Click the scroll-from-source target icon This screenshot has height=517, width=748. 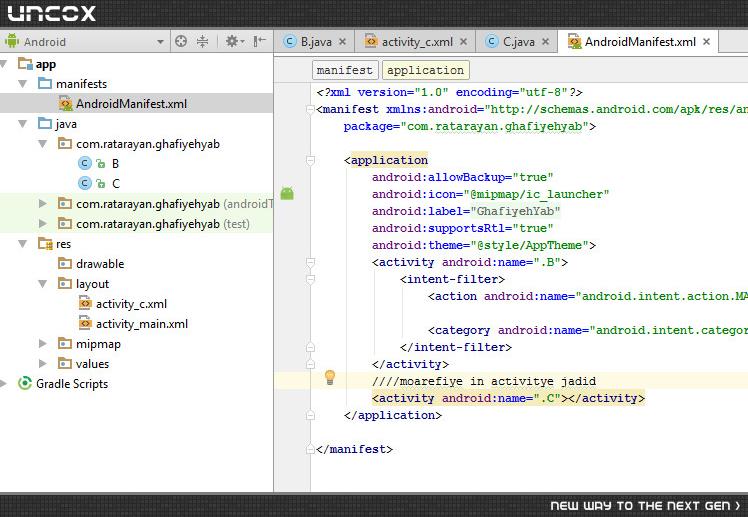click(181, 41)
